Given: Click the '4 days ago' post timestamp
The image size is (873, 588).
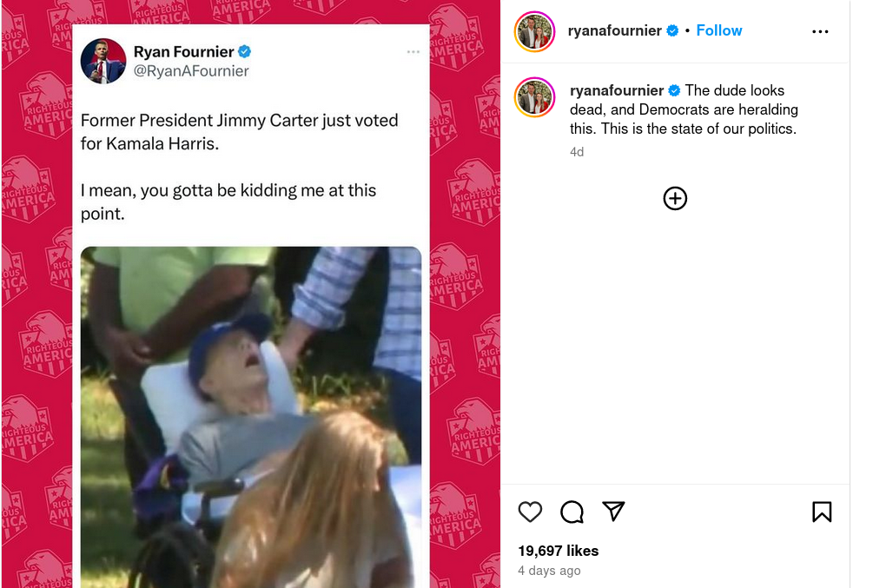Looking at the screenshot, I should [549, 571].
